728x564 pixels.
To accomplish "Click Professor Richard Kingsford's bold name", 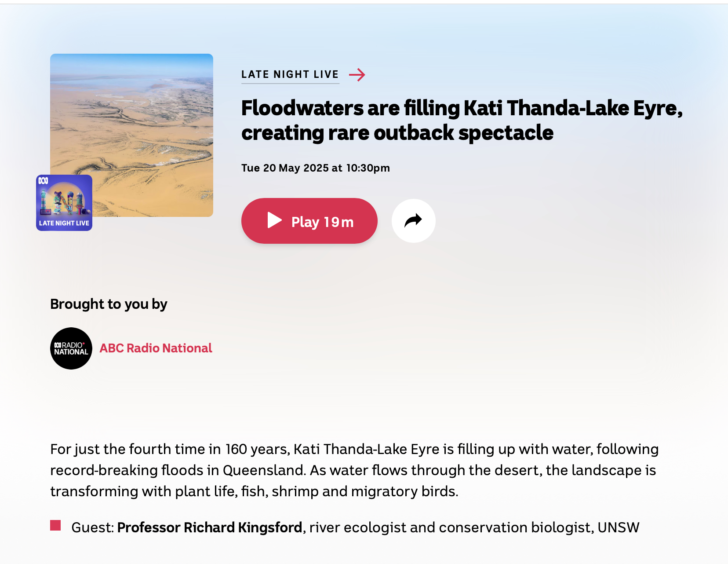I will click(x=210, y=527).
